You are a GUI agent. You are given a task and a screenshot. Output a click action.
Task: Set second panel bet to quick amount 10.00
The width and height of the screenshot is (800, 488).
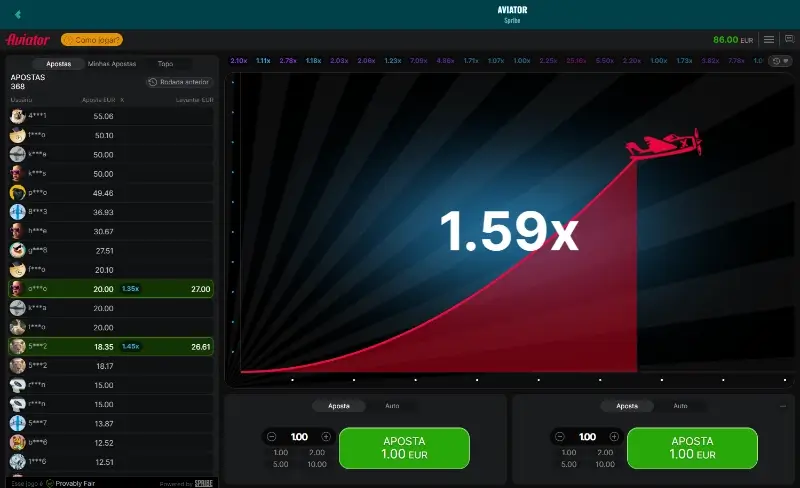coord(605,465)
